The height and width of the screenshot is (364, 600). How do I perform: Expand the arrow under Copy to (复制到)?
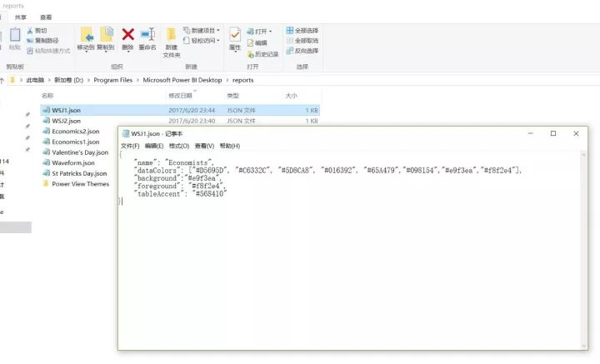tap(106, 52)
